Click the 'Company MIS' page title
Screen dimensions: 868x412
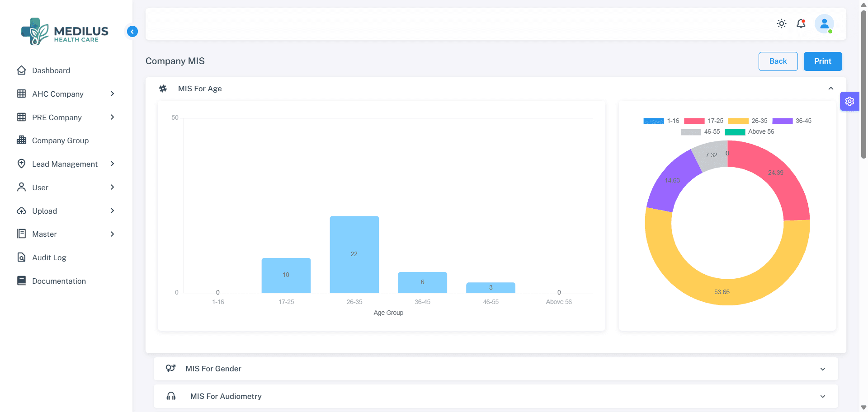175,61
